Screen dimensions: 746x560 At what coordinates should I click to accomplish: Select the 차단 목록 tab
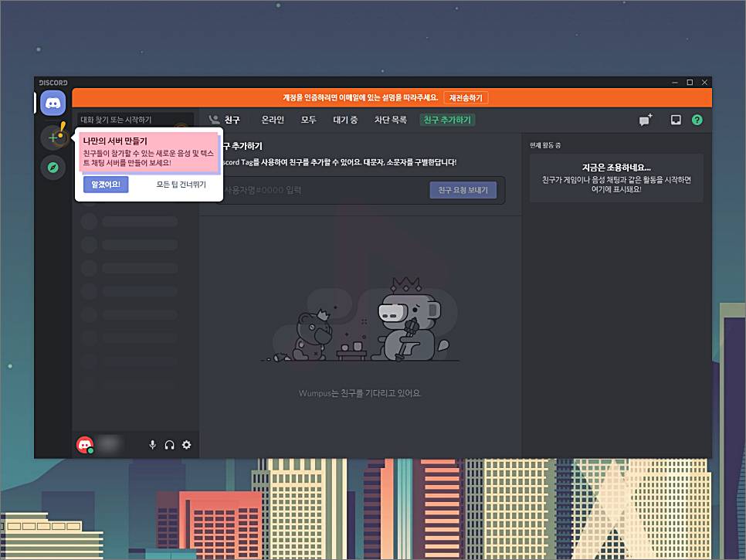tap(391, 120)
